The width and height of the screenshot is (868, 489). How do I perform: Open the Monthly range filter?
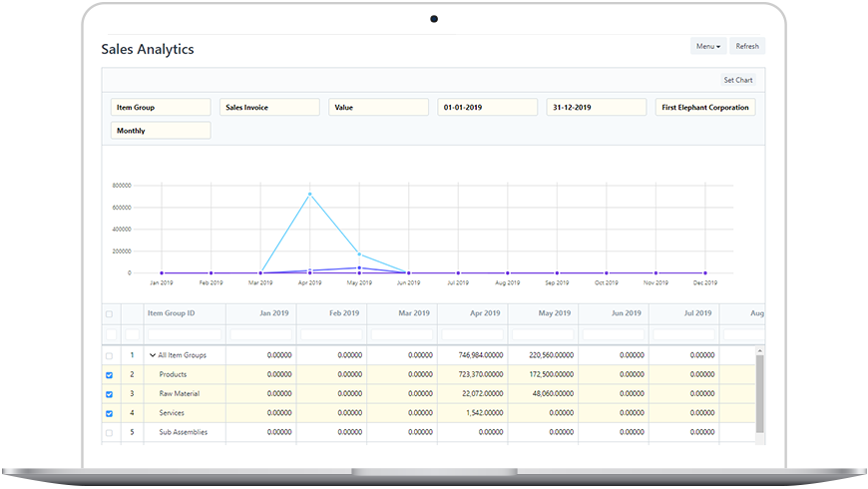point(160,131)
